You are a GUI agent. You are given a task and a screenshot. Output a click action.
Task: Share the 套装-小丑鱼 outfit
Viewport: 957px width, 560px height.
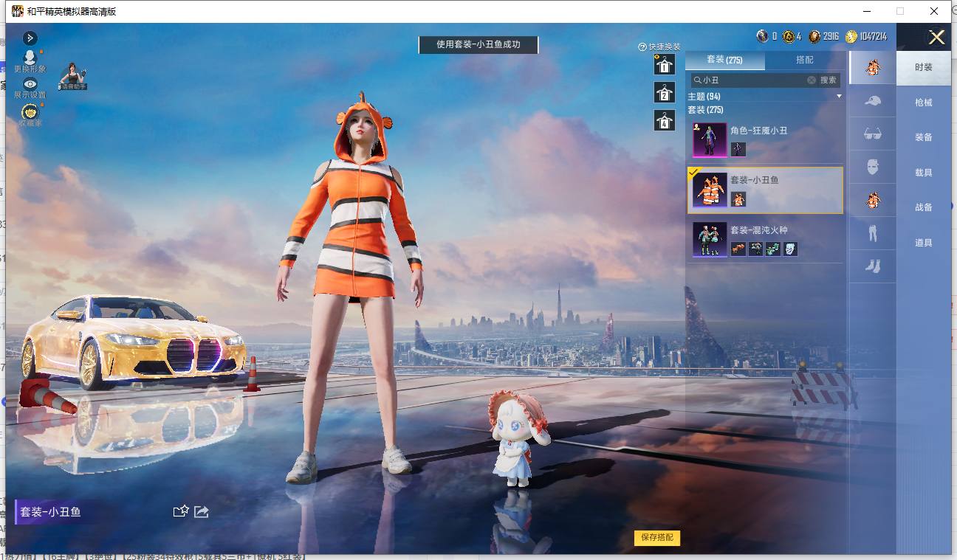[202, 511]
